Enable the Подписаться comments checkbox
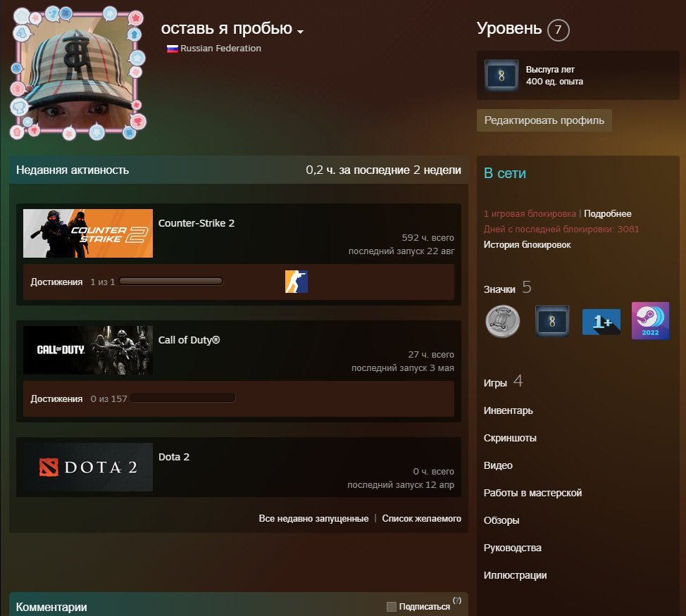The height and width of the screenshot is (616, 686). click(392, 606)
